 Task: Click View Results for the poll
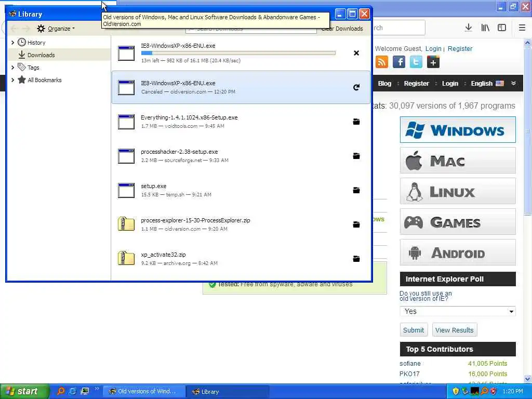coord(454,330)
